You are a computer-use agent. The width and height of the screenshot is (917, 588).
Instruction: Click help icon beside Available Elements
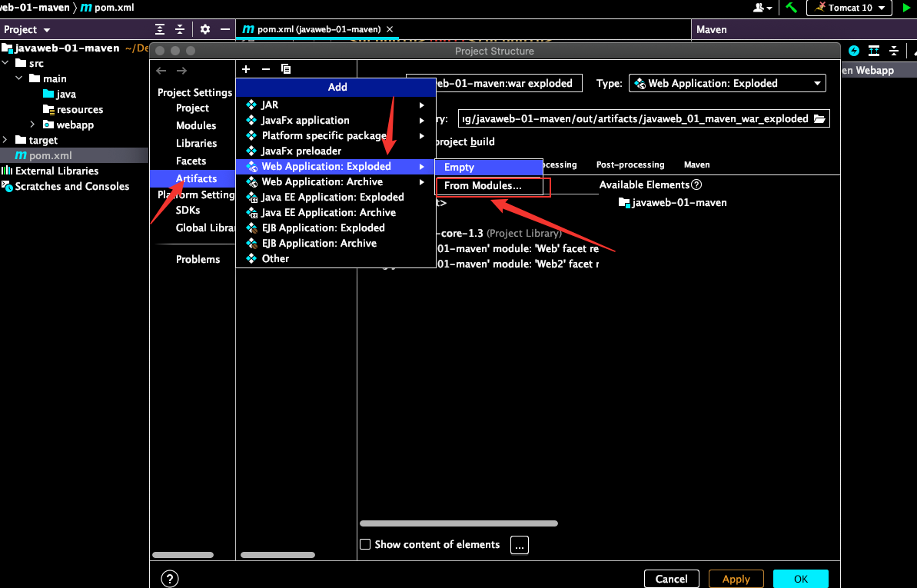(x=696, y=185)
